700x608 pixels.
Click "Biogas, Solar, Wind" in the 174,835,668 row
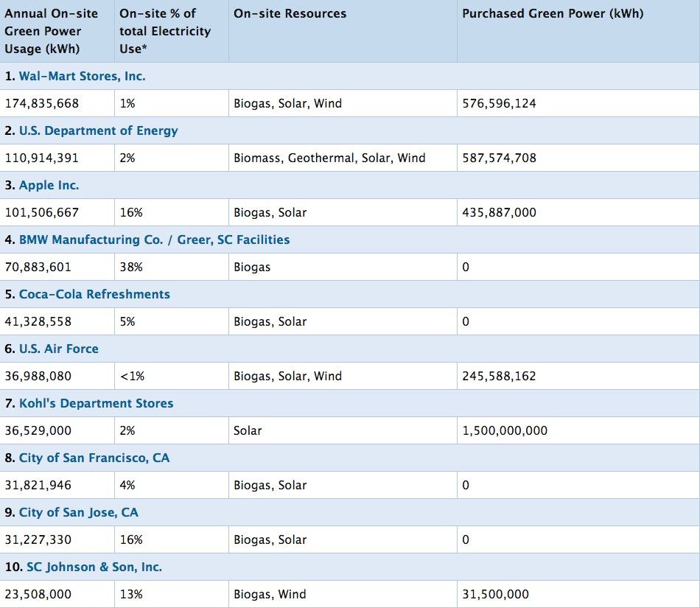click(x=288, y=104)
